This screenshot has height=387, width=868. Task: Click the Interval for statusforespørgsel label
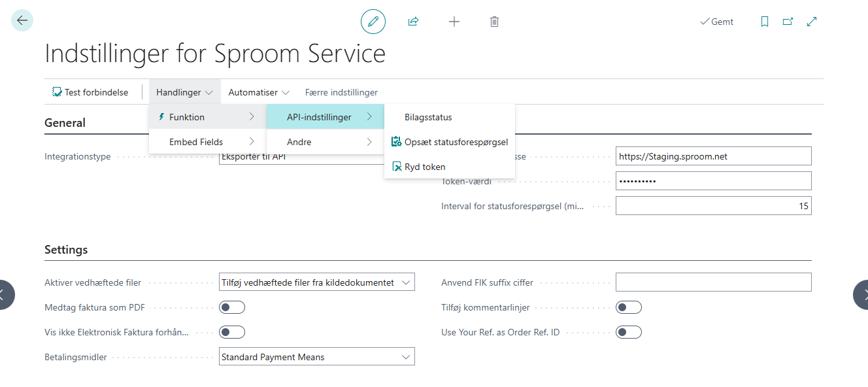(512, 206)
